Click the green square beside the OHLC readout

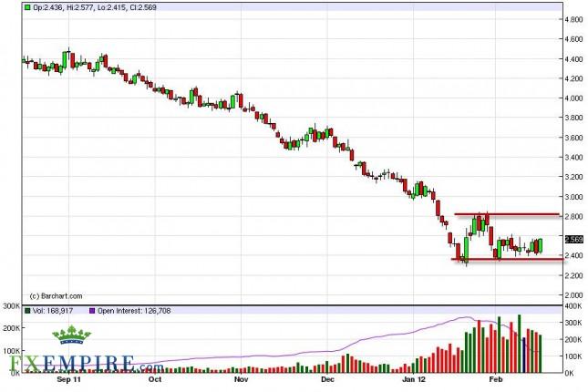[x=27, y=7]
